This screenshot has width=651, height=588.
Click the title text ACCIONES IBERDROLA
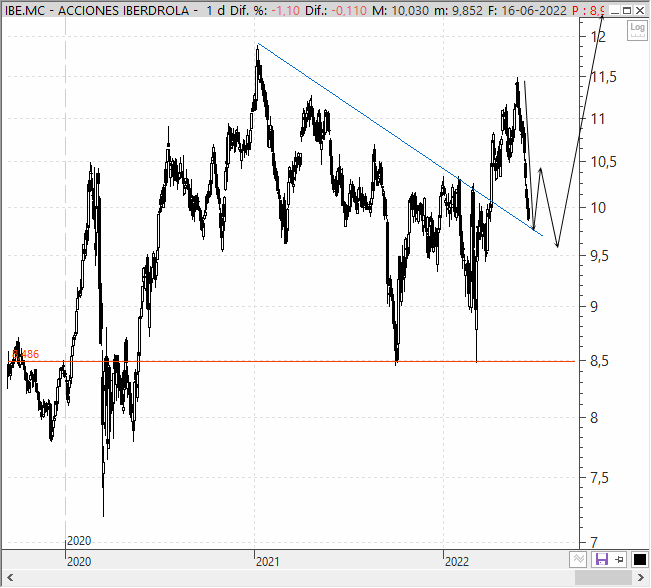[x=123, y=10]
